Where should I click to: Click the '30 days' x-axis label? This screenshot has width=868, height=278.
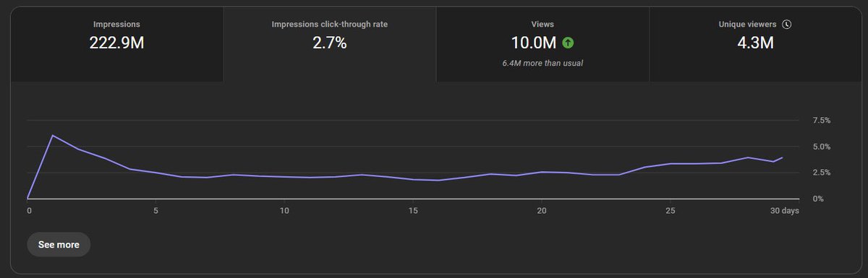(x=784, y=210)
